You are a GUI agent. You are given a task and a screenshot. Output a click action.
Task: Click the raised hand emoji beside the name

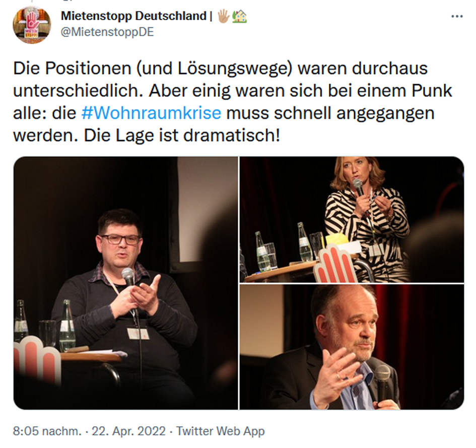(x=224, y=16)
